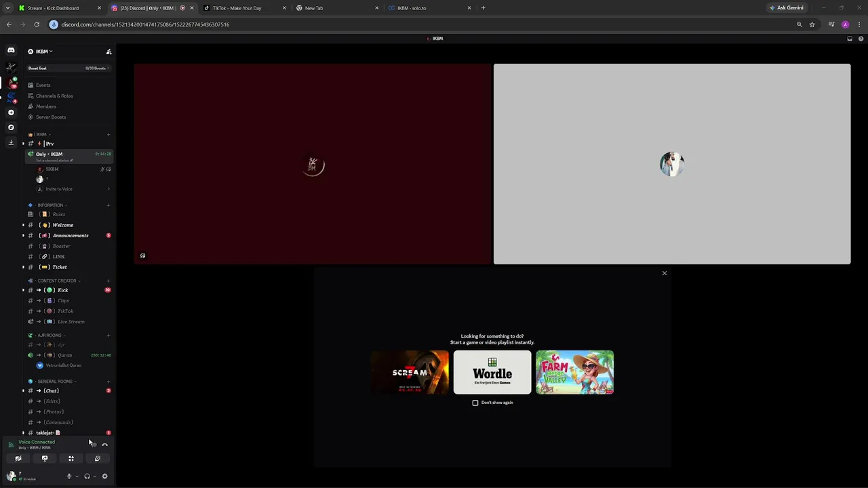The image size is (868, 488).
Task: Open Chrome's three-dot menu
Action: [x=859, y=24]
